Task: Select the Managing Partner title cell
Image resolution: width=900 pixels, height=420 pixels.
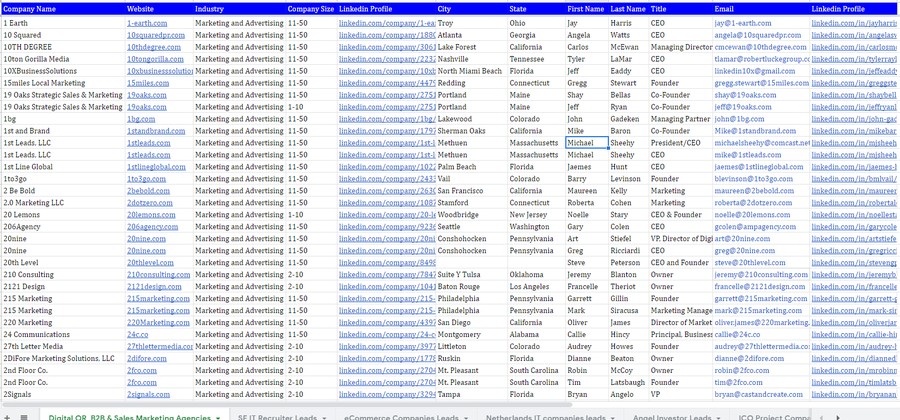Action: 681,119
